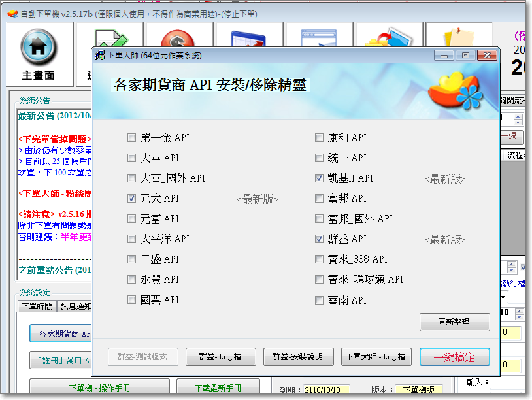Click the 版本 field showing 下單機版

coord(419,390)
